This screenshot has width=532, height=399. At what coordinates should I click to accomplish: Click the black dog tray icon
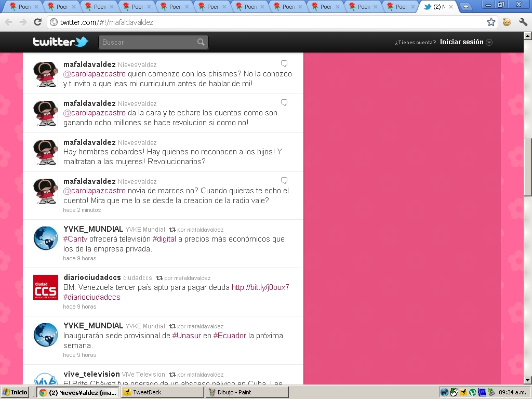click(445, 392)
